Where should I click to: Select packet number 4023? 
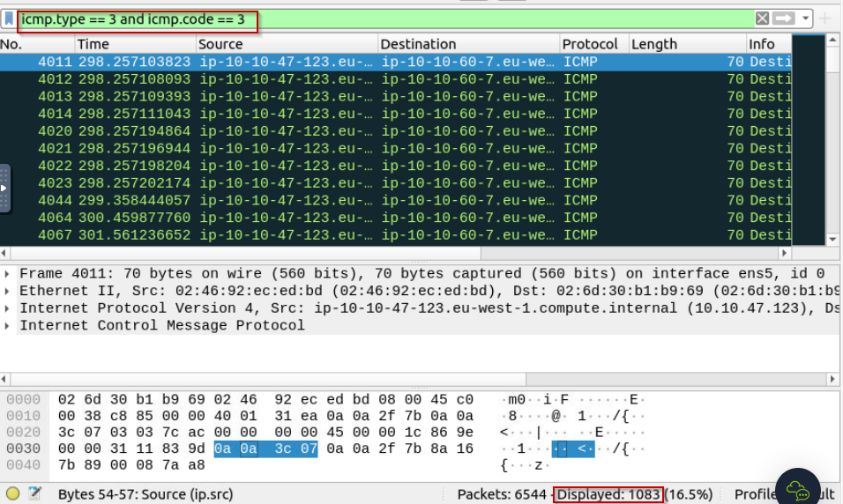(396, 183)
